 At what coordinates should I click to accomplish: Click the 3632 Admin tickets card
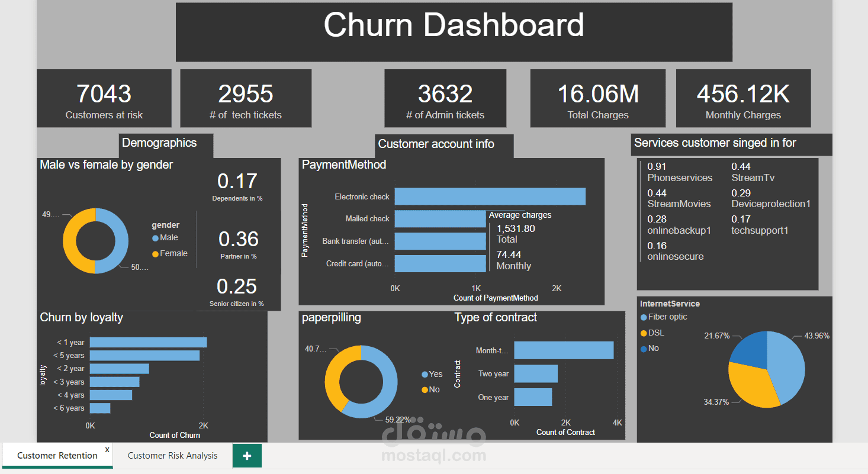(445, 98)
